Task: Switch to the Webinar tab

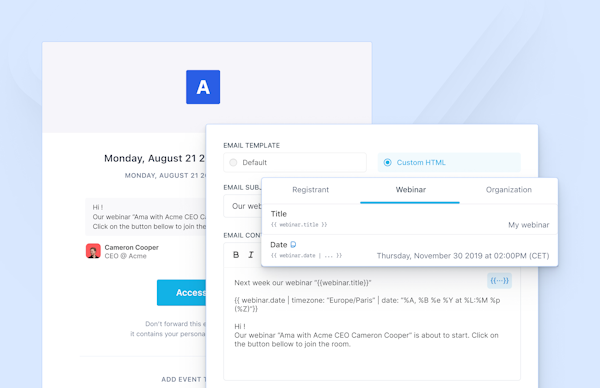Action: pyautogui.click(x=410, y=190)
